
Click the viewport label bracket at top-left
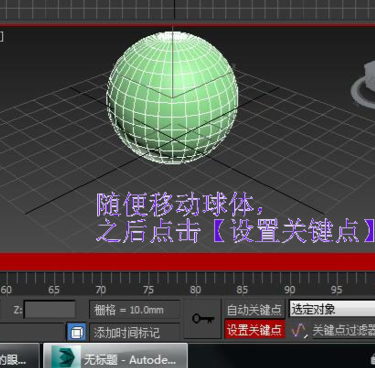click(x=2, y=36)
